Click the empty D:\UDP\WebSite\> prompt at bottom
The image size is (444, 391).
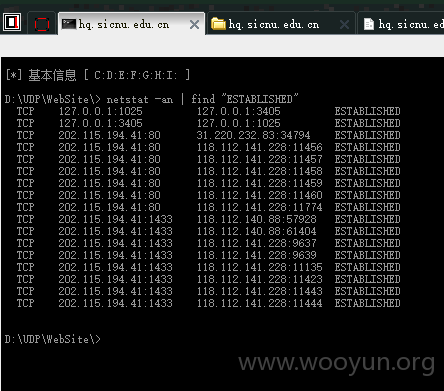(x=53, y=339)
